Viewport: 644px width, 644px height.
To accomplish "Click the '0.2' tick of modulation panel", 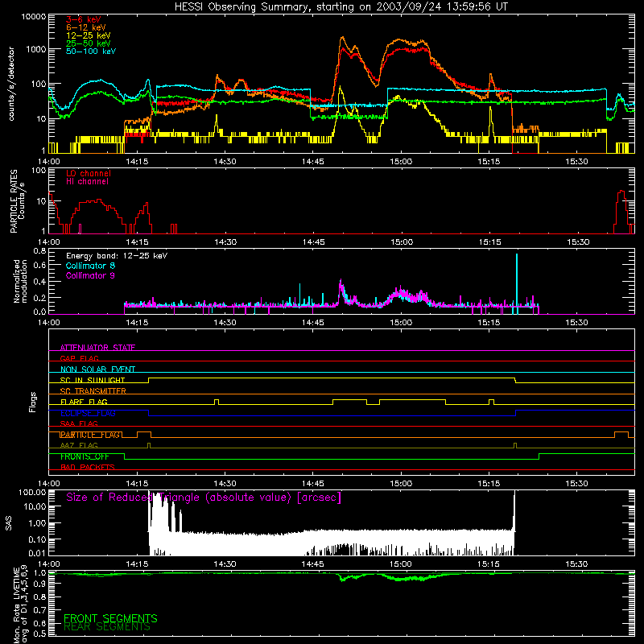I will click(39, 297).
